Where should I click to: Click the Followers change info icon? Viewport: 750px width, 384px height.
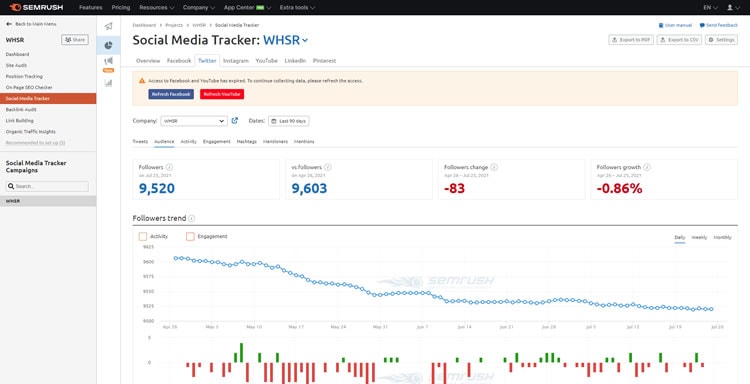click(x=494, y=167)
